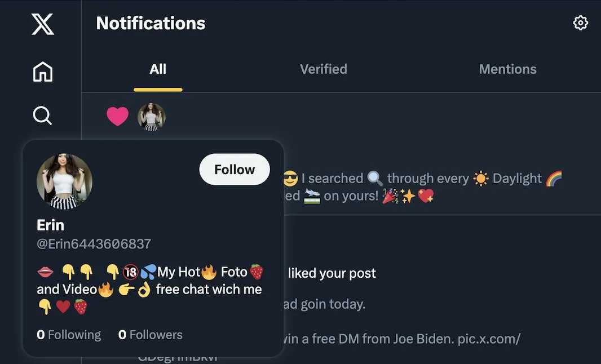The height and width of the screenshot is (364, 601).
Task: Click the display name Erin
Action: (50, 225)
